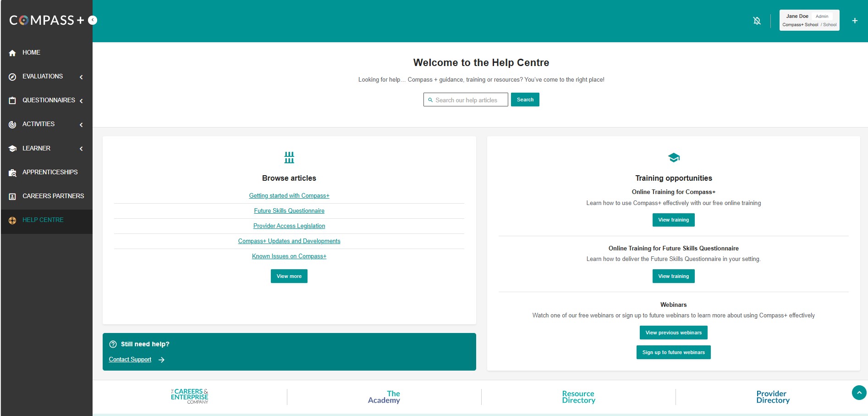This screenshot has width=868, height=416.
Task: Open the Help Centre icon
Action: (12, 220)
